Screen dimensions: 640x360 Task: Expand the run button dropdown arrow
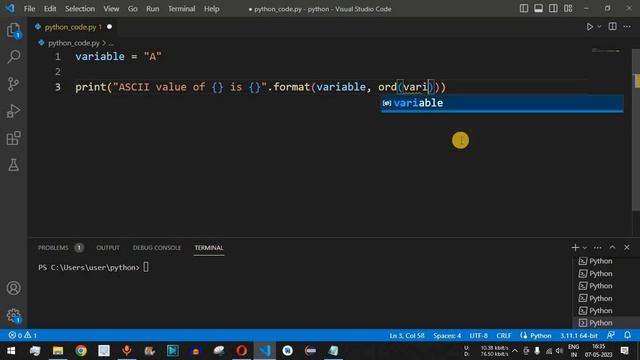point(599,27)
